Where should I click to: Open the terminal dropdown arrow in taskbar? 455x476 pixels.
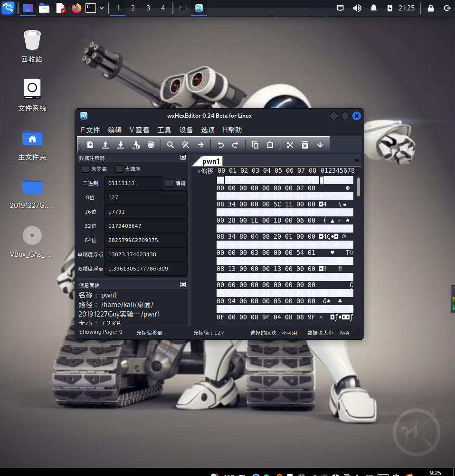[x=102, y=8]
